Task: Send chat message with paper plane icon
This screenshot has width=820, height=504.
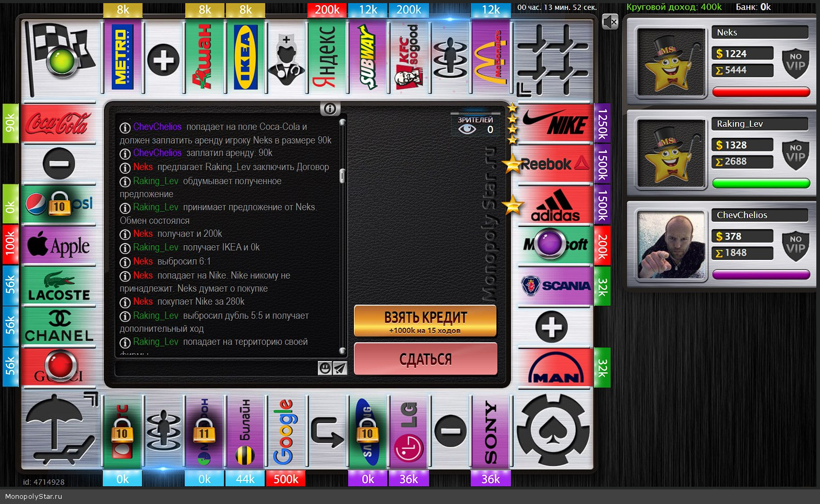Action: (x=340, y=368)
